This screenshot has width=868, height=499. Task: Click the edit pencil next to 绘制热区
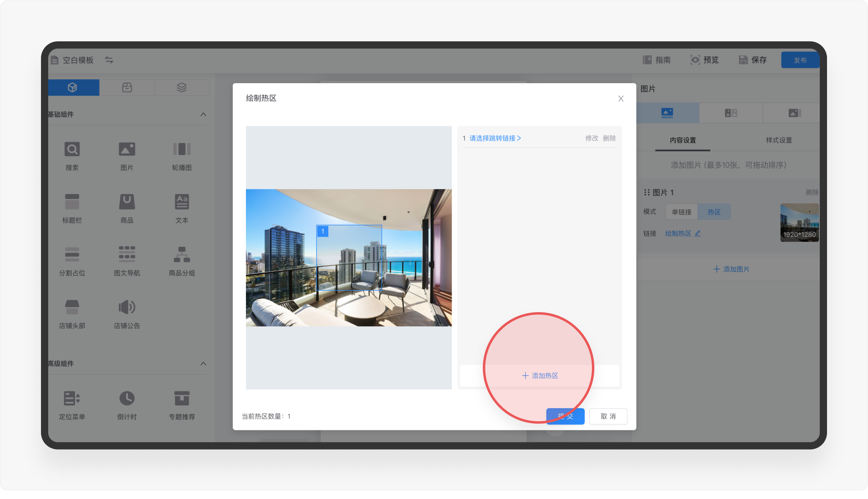(698, 233)
